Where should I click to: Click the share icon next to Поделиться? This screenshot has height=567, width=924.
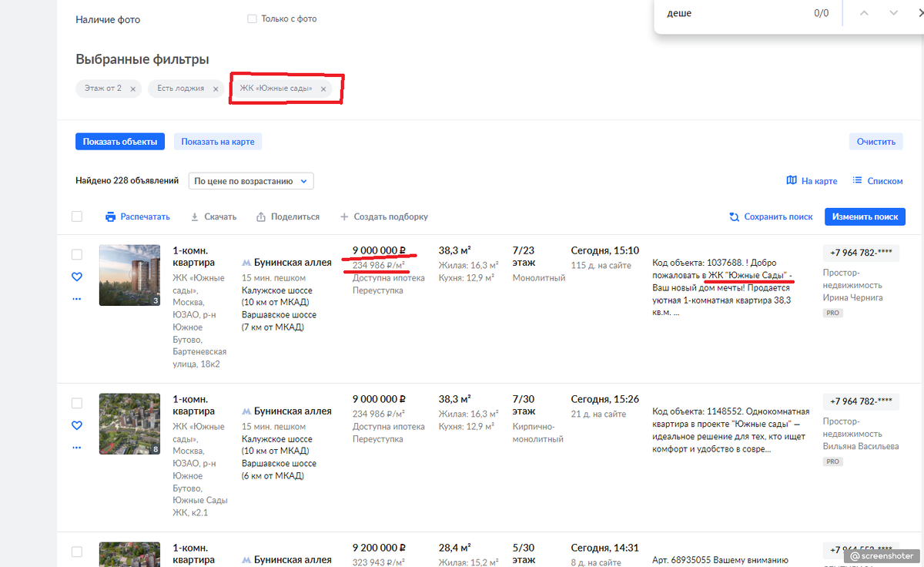coord(261,217)
